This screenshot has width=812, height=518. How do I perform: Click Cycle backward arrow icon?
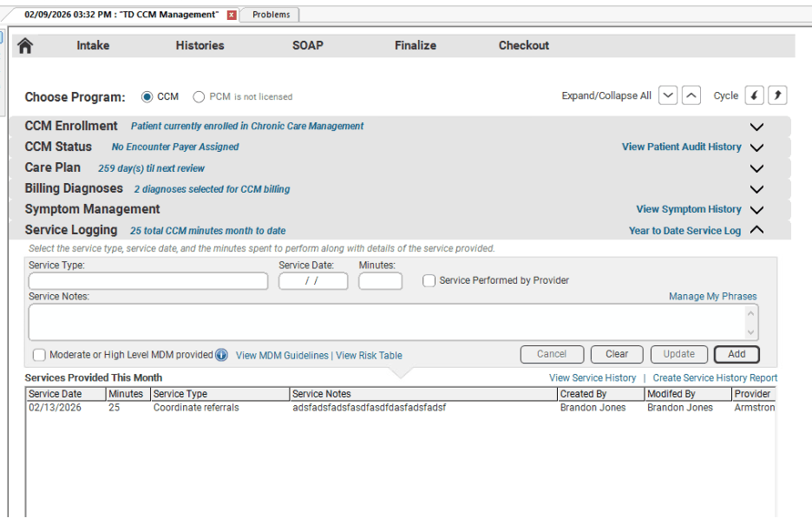click(x=754, y=95)
